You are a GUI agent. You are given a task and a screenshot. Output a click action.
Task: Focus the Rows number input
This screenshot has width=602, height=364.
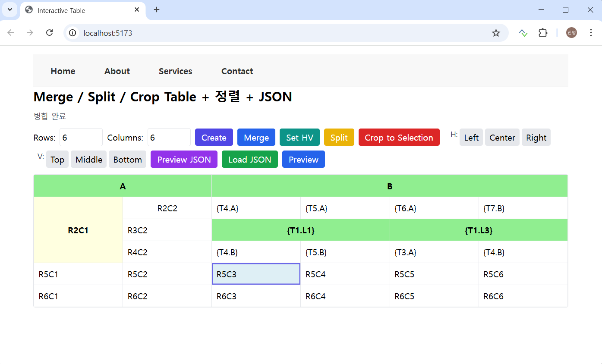click(x=81, y=138)
